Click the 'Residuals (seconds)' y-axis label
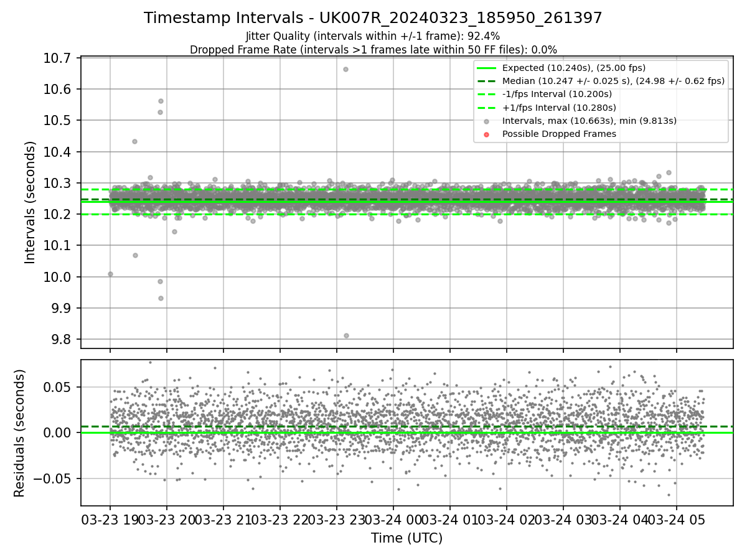This screenshot has width=747, height=560. coord(19,433)
